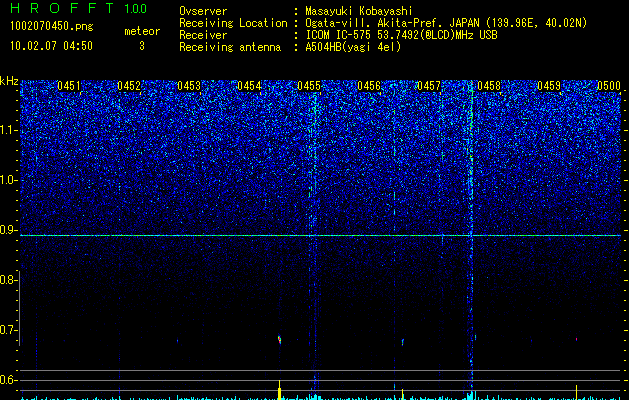629x400 pixels.
Task: Click the 0458 time marker
Action: tap(489, 86)
